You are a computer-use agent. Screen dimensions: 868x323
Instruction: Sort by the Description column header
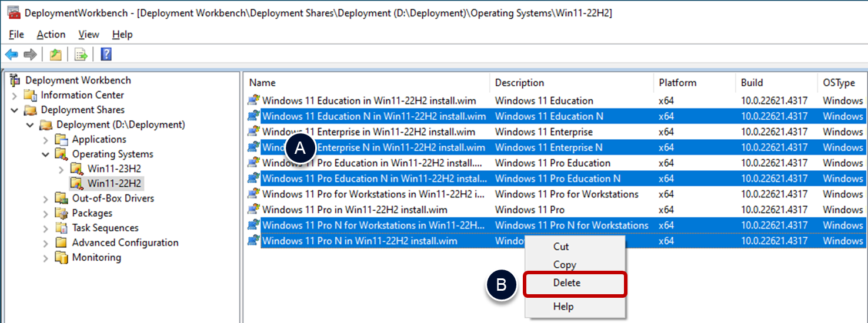572,83
